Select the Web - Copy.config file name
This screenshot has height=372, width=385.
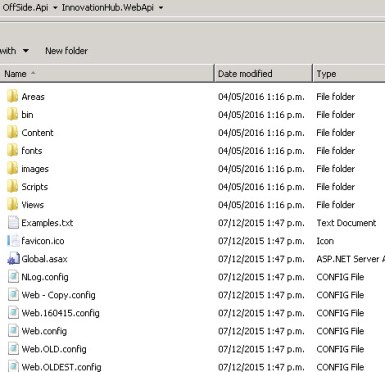(58, 295)
